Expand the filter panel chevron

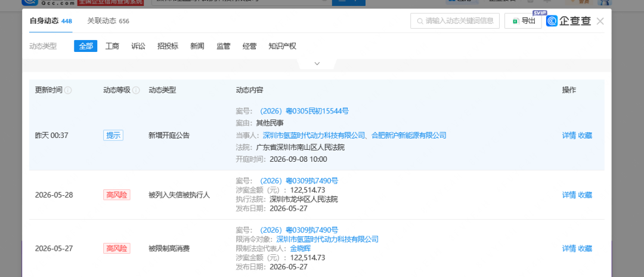[x=317, y=64]
